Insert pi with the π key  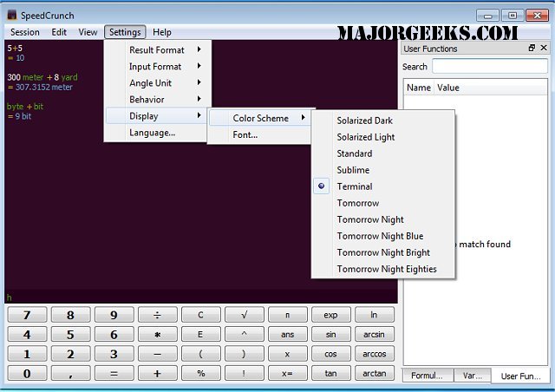click(287, 315)
